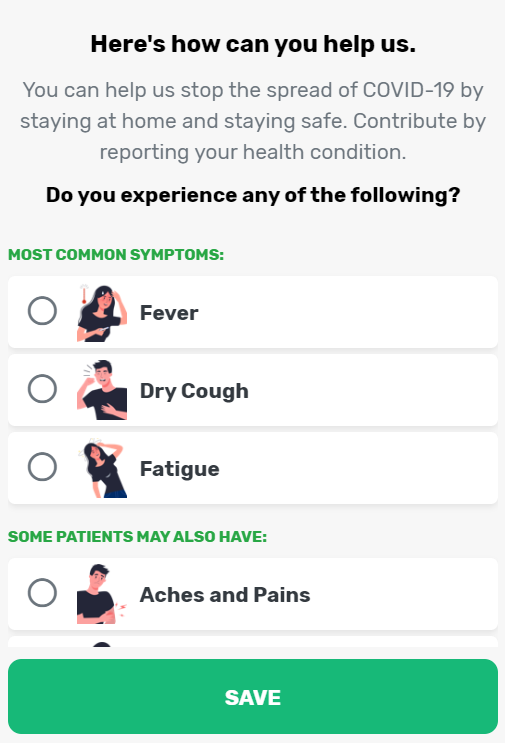Click the Most Common Symptoms section heading

[x=116, y=254]
